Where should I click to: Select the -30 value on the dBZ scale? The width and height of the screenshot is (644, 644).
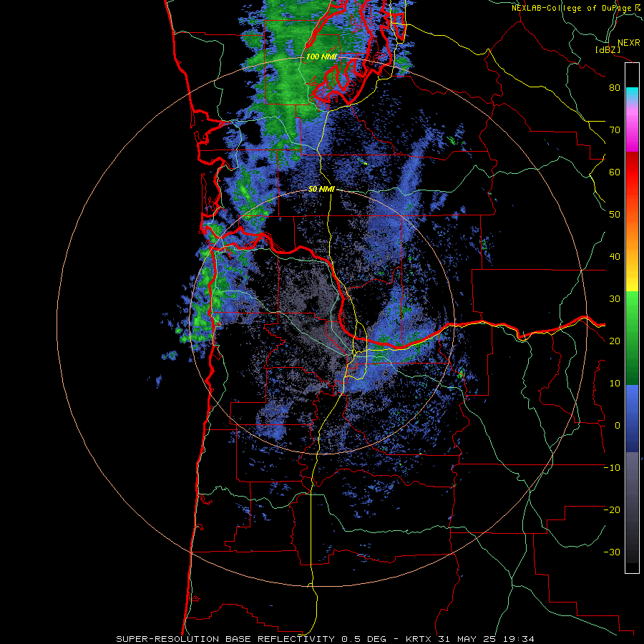coord(612,552)
